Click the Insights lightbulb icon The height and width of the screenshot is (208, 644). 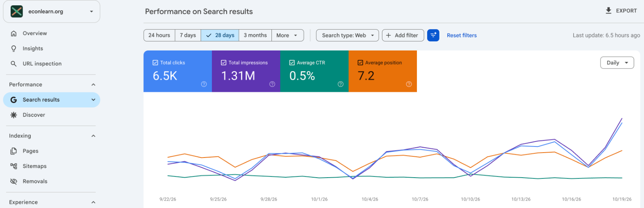[x=14, y=48]
